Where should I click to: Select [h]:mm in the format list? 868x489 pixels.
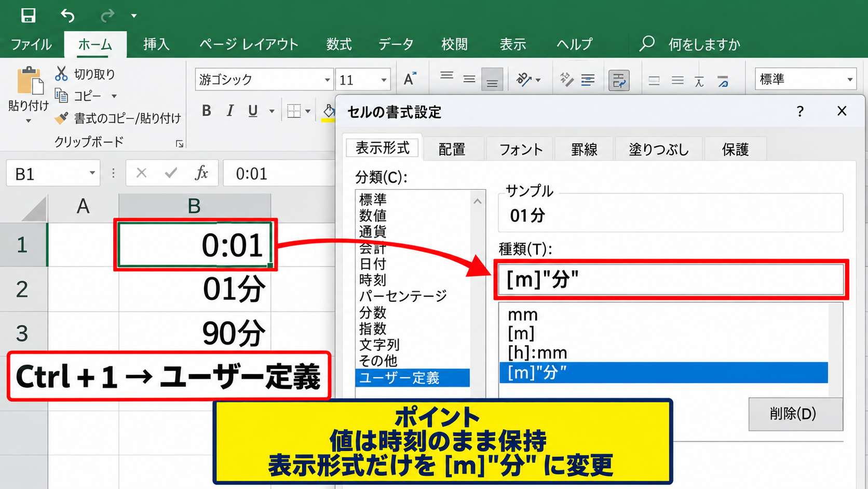tap(663, 353)
